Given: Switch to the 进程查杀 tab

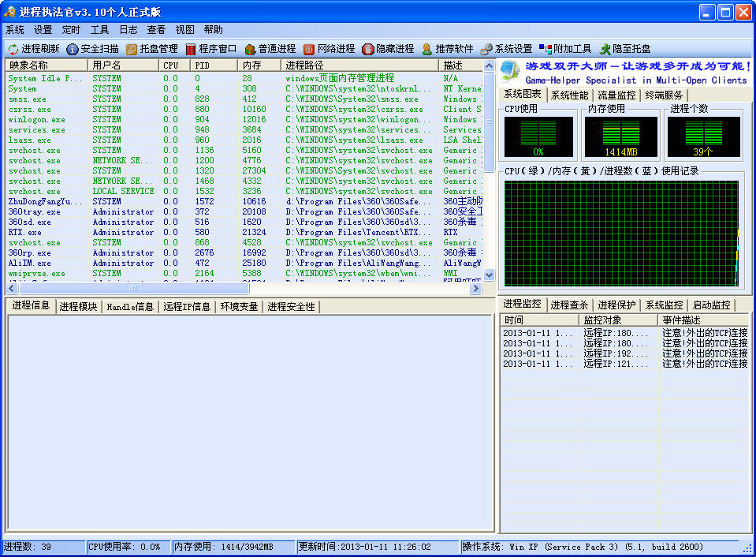Looking at the screenshot, I should 569,305.
